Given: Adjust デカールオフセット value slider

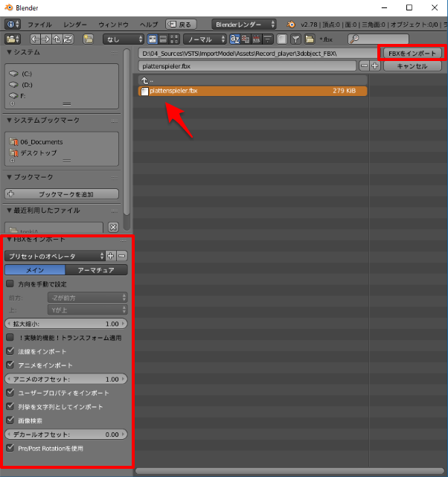Looking at the screenshot, I should pyautogui.click(x=66, y=435).
